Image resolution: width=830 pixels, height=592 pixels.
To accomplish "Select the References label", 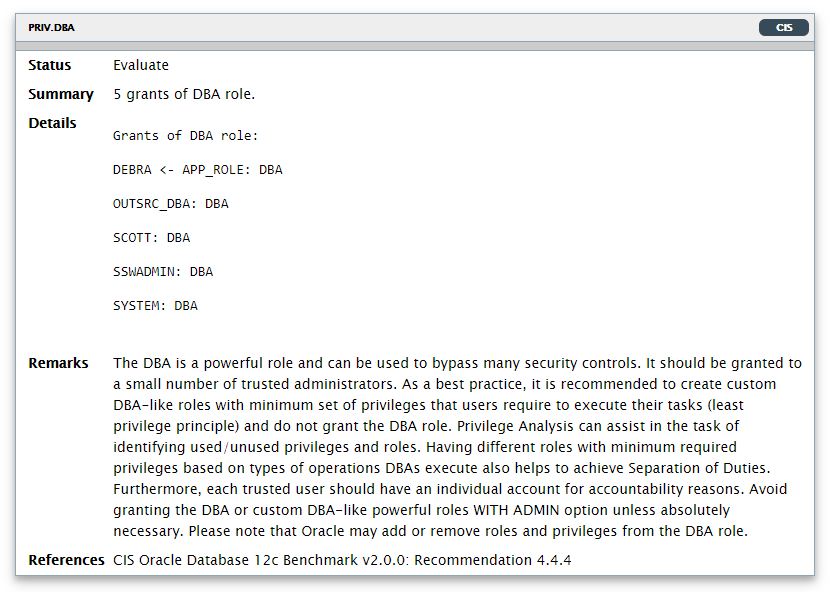I will (66, 560).
